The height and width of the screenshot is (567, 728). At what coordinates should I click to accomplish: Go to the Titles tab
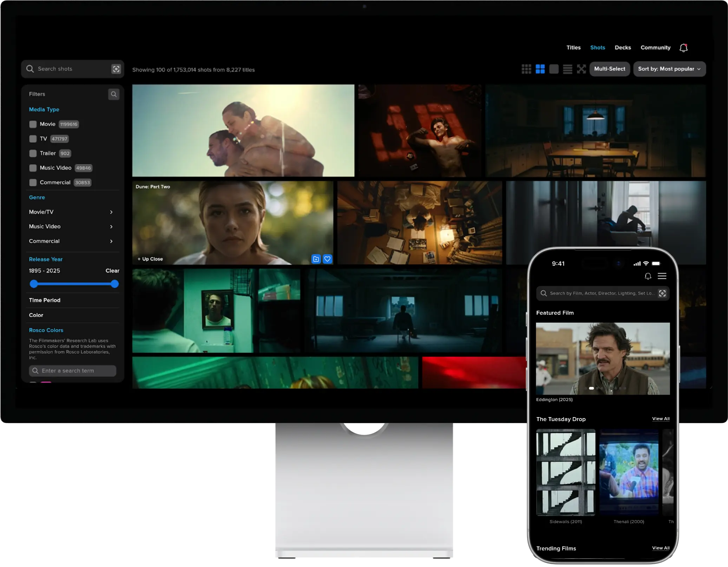click(x=573, y=48)
